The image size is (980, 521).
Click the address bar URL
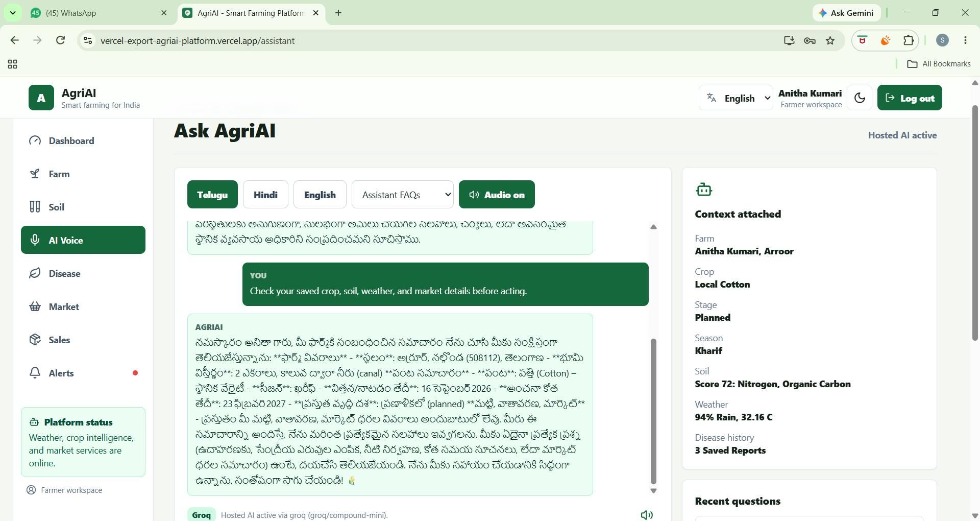[x=198, y=40]
